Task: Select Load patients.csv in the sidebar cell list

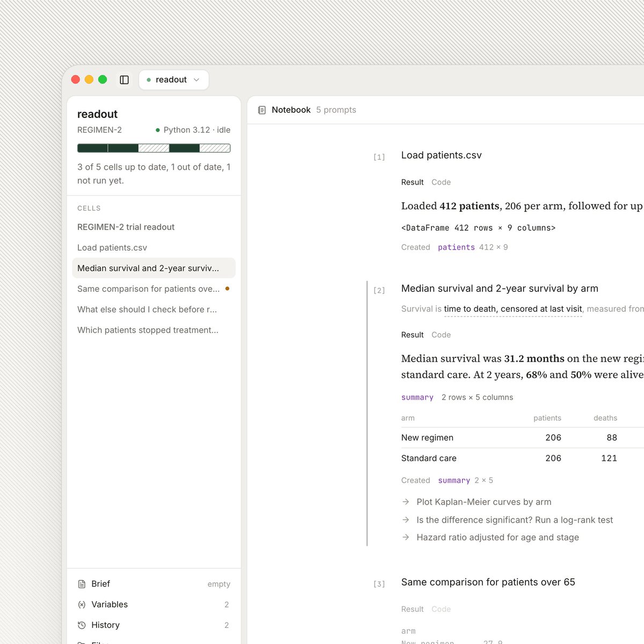Action: coord(153,247)
